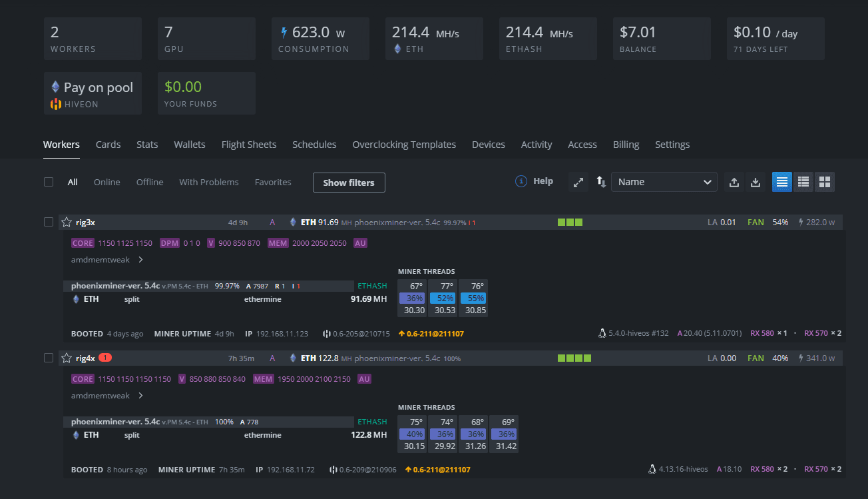
Task: Switch to the grid tile view
Action: click(825, 182)
